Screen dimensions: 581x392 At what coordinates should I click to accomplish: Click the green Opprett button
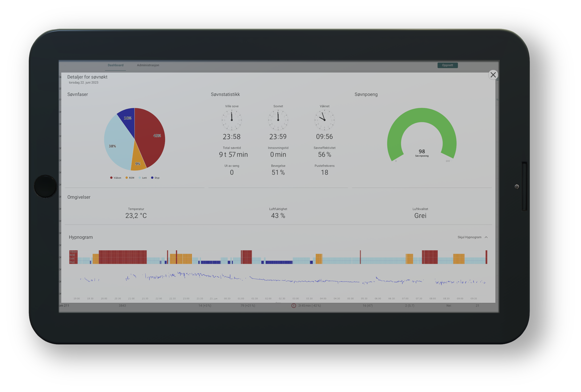coord(447,65)
